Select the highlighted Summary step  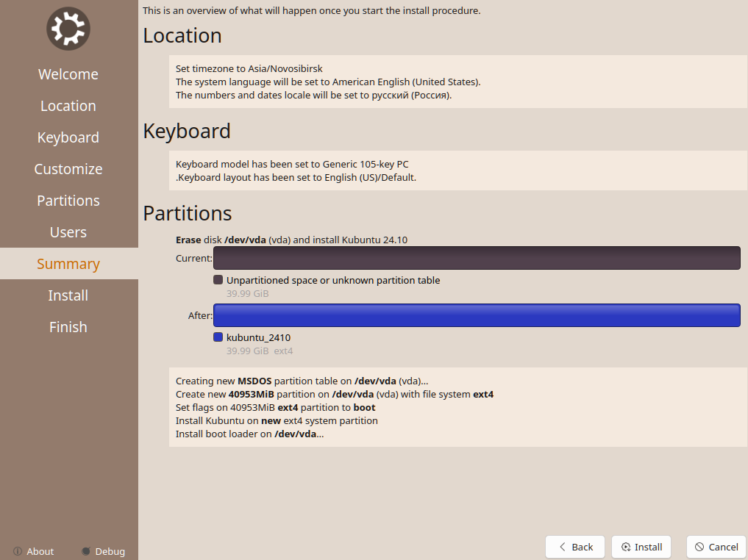click(x=68, y=264)
